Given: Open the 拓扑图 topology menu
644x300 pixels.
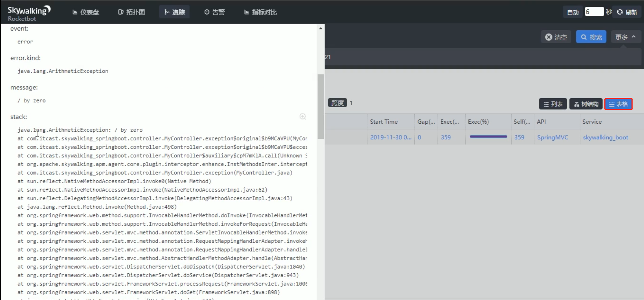Looking at the screenshot, I should pos(131,12).
